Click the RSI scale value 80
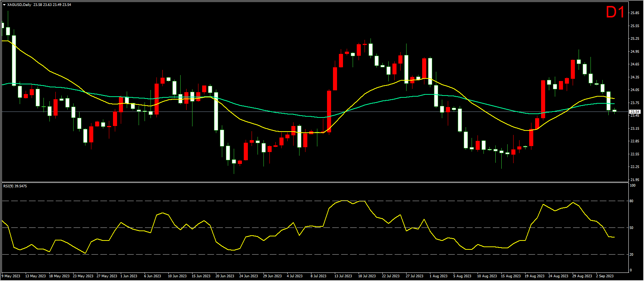This screenshot has height=281, width=644. [x=632, y=201]
